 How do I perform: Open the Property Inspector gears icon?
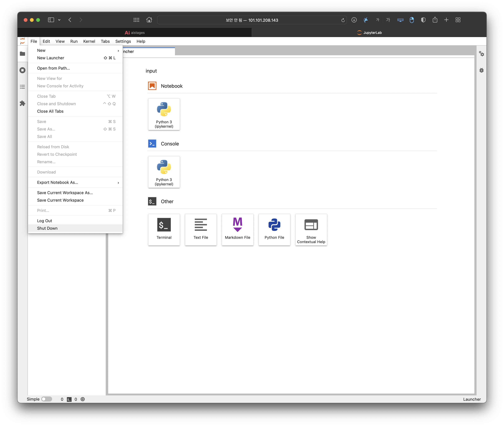point(481,54)
